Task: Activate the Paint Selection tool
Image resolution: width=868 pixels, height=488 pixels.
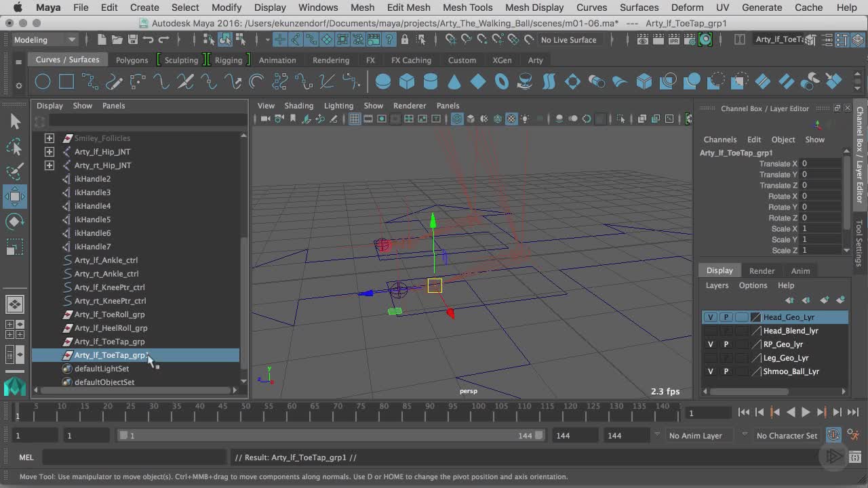Action: (x=15, y=172)
